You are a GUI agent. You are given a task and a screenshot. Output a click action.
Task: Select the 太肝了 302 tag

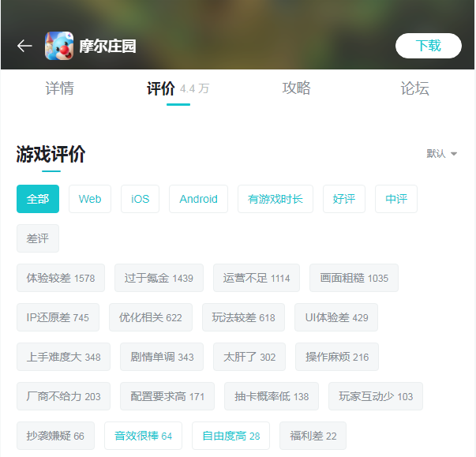(x=249, y=357)
